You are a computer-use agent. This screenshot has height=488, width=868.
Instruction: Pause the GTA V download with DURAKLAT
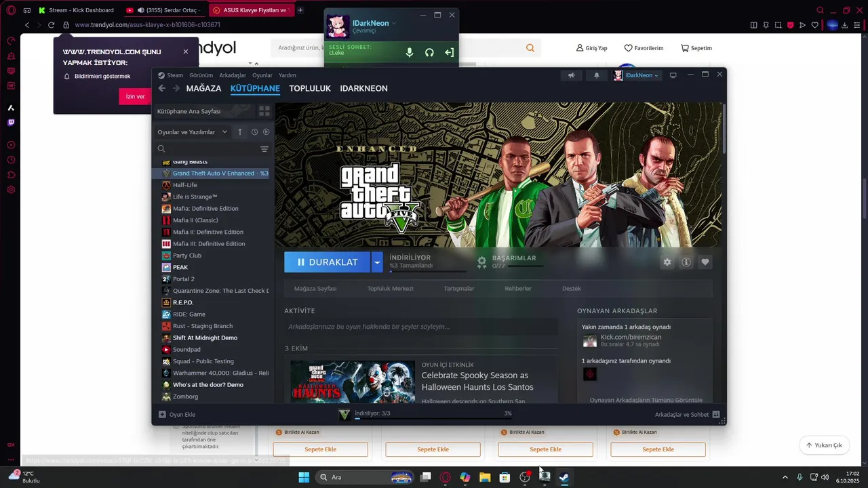pyautogui.click(x=327, y=262)
